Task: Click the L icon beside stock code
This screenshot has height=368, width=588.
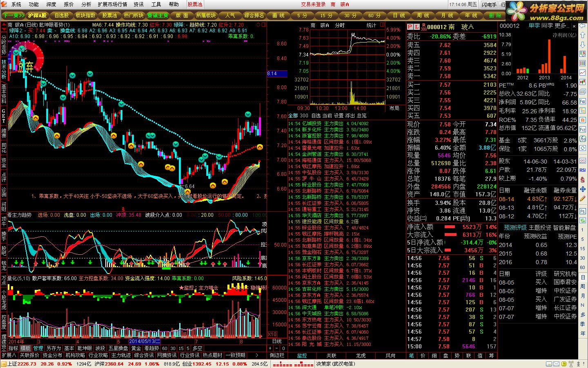Action: click(x=416, y=27)
